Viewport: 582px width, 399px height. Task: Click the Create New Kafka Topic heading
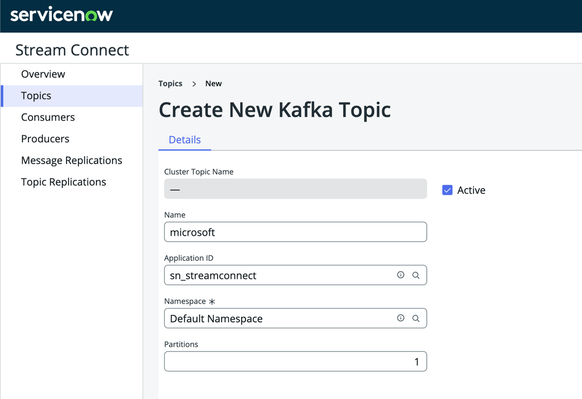275,110
